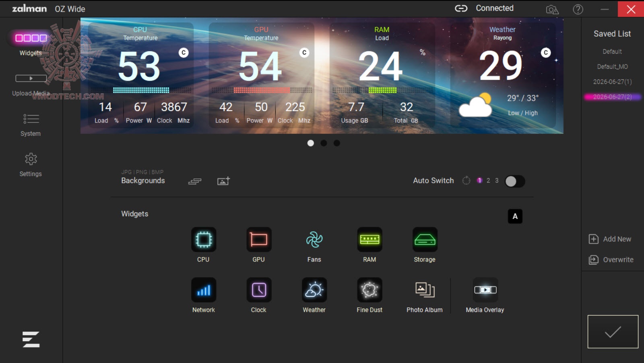Toggle the CPU temperature unit C badge
This screenshot has width=644, height=363.
point(184,53)
